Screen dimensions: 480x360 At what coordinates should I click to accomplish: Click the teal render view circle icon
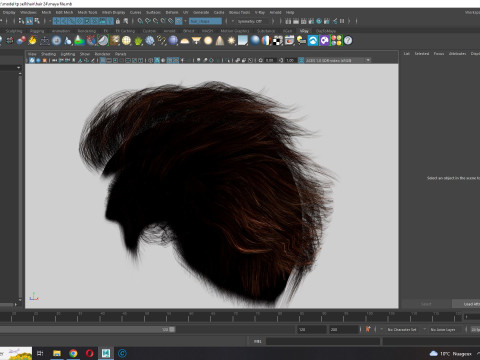click(x=319, y=21)
